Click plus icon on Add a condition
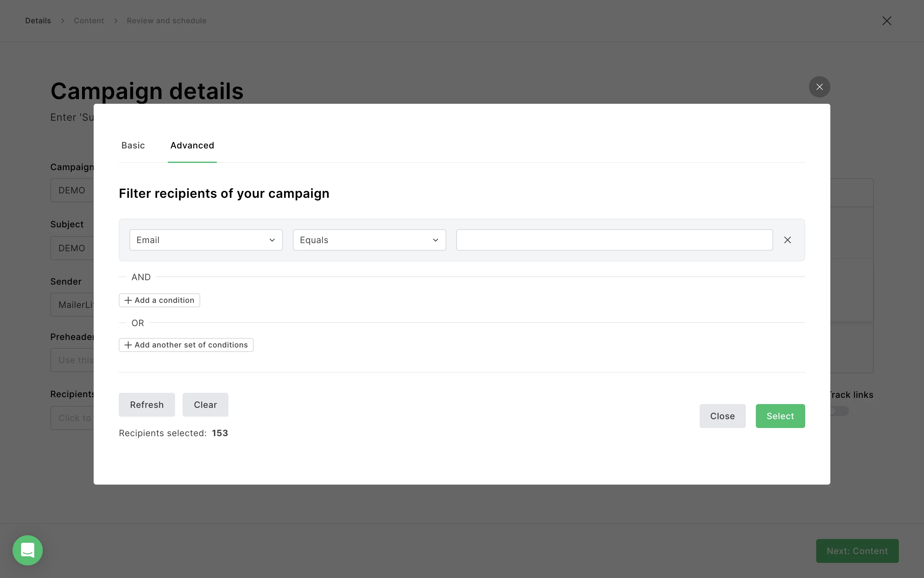This screenshot has height=578, width=924. [x=128, y=300]
